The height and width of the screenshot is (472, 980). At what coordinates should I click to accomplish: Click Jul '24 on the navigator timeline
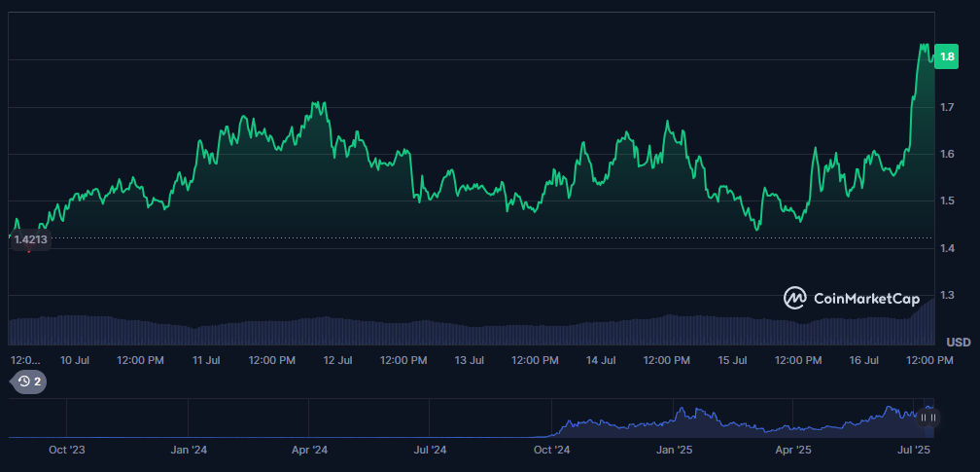click(x=430, y=450)
